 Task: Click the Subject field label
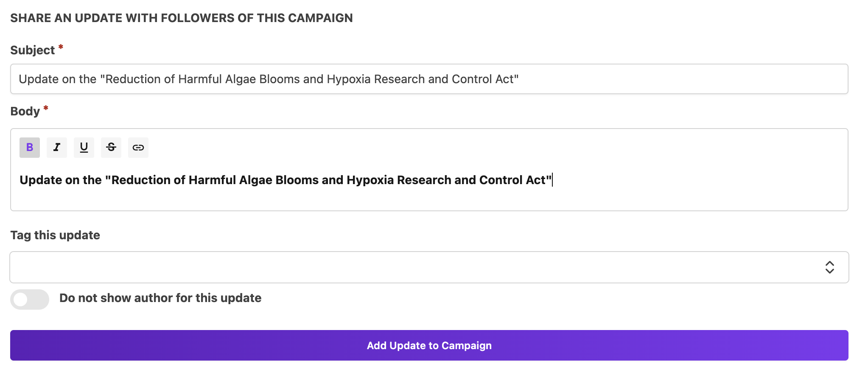coord(32,50)
